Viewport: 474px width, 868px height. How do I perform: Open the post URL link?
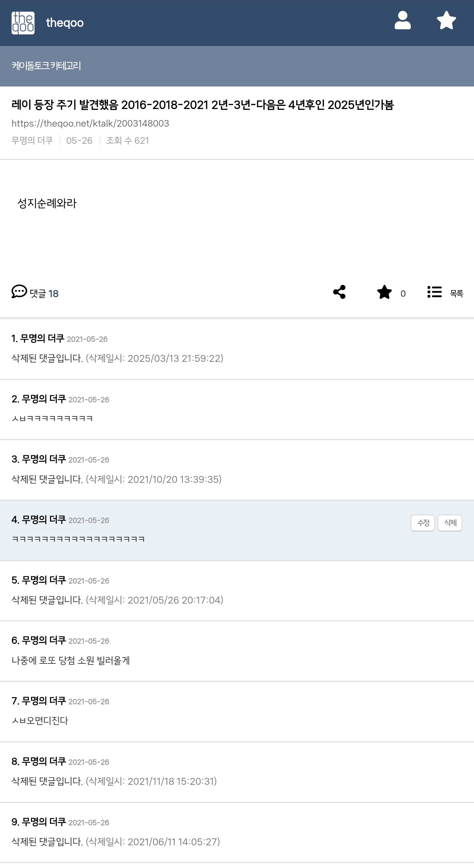click(x=90, y=123)
